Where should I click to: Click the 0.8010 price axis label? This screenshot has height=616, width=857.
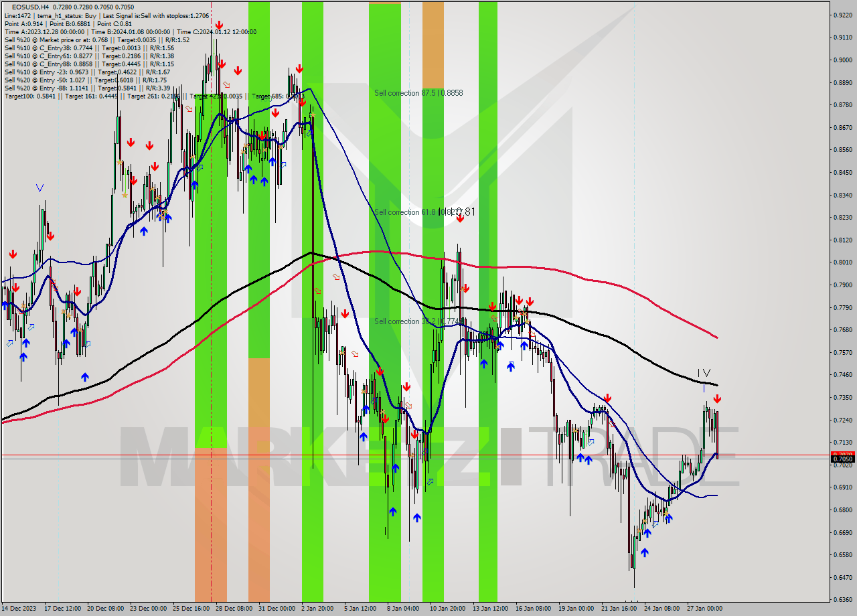842,262
